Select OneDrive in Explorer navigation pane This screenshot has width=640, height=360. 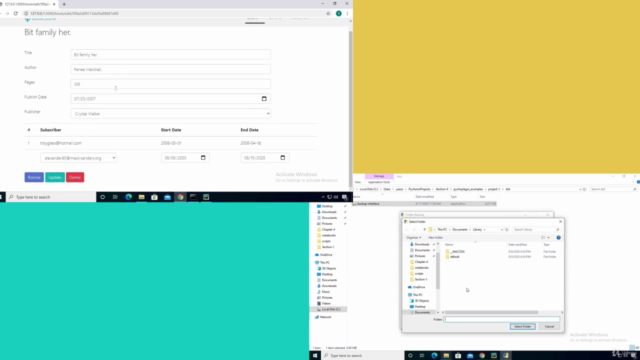pyautogui.click(x=324, y=255)
